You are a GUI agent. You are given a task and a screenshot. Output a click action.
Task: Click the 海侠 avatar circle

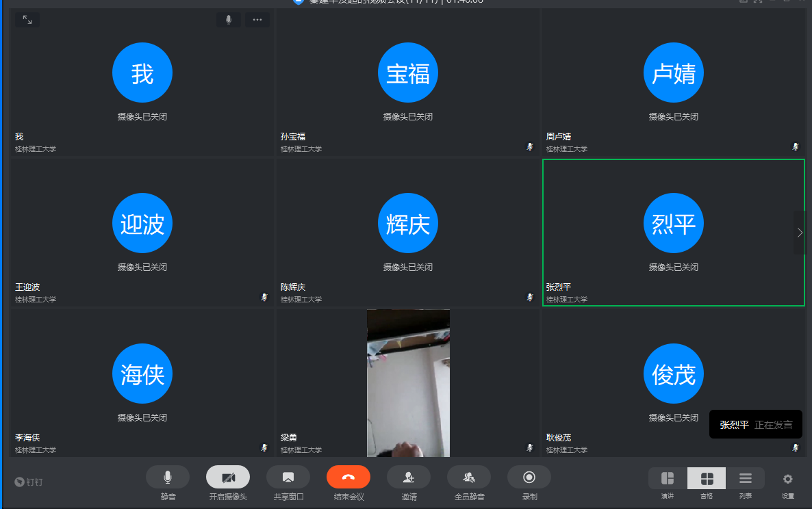click(142, 374)
